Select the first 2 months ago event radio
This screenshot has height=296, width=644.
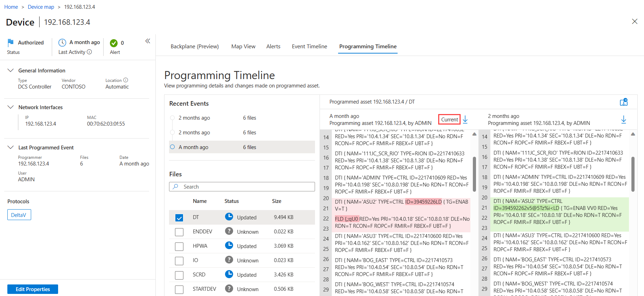pos(172,118)
